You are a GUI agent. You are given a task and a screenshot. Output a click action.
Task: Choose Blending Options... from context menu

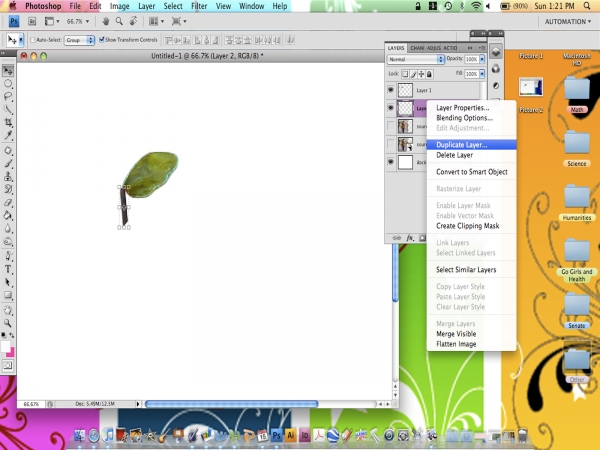[x=464, y=118]
